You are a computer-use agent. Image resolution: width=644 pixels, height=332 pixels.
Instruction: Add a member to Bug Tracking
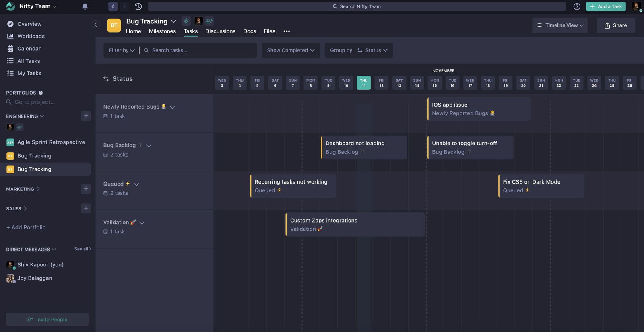[209, 21]
